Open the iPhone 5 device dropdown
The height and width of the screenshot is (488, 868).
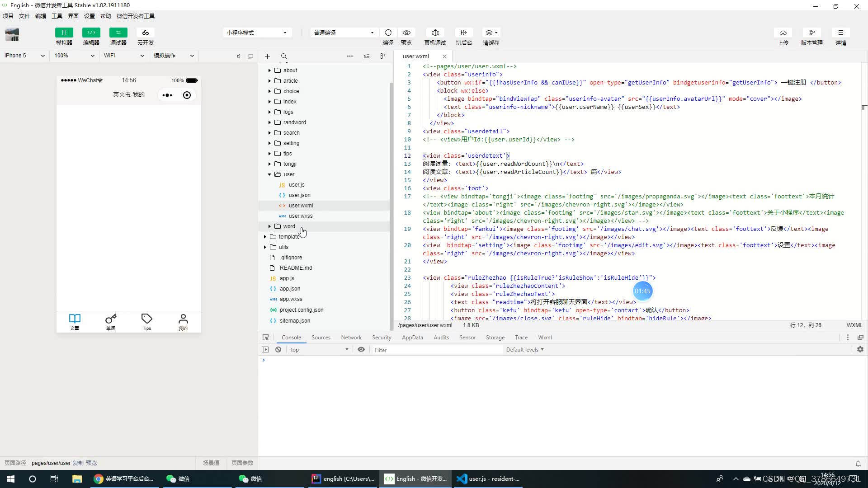[x=24, y=56]
